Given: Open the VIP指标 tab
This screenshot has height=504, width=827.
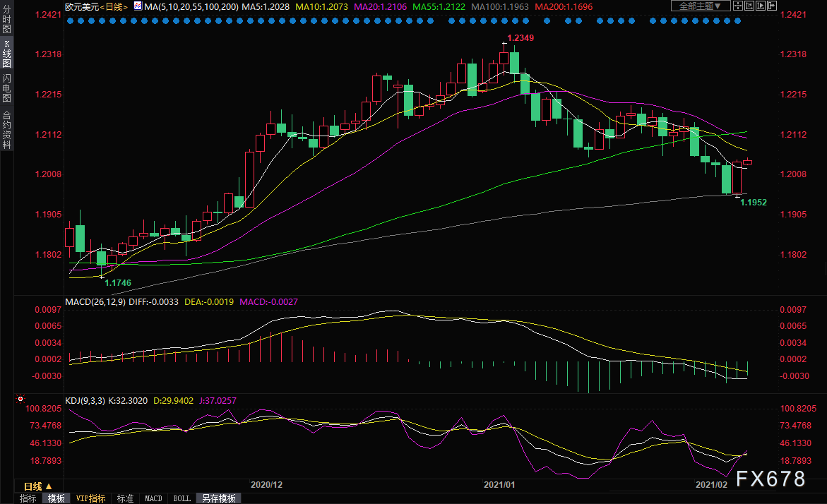Looking at the screenshot, I should click(90, 498).
